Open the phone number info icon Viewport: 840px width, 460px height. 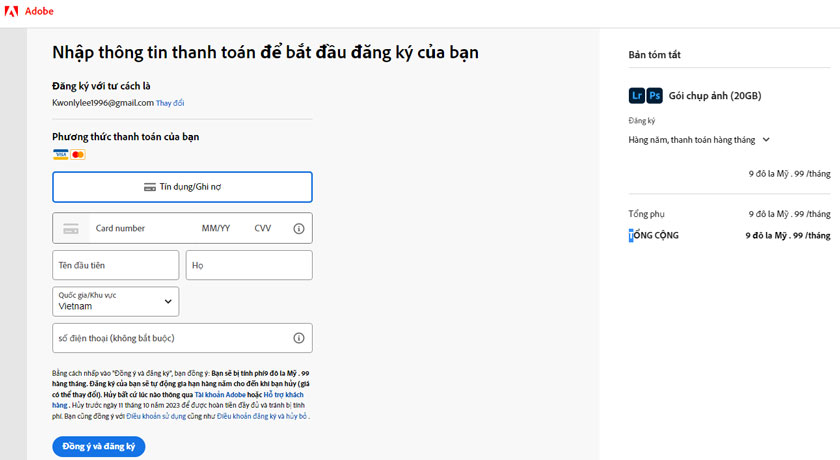299,338
